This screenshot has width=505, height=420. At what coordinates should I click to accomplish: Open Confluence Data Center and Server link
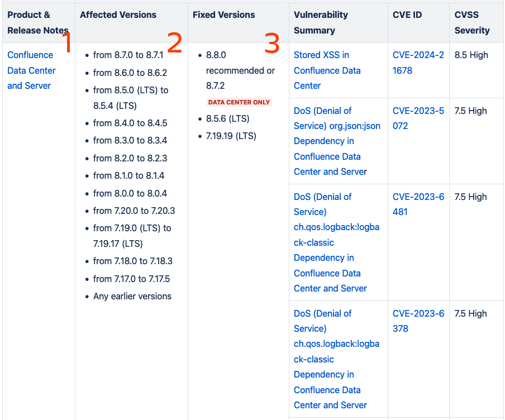(x=31, y=70)
